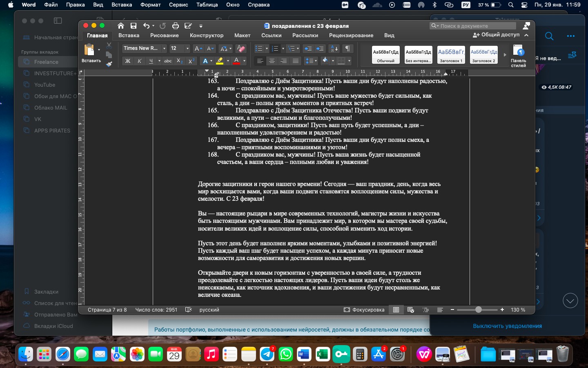This screenshot has width=588, height=368.
Task: Open the Styles pane button
Action: click(519, 56)
